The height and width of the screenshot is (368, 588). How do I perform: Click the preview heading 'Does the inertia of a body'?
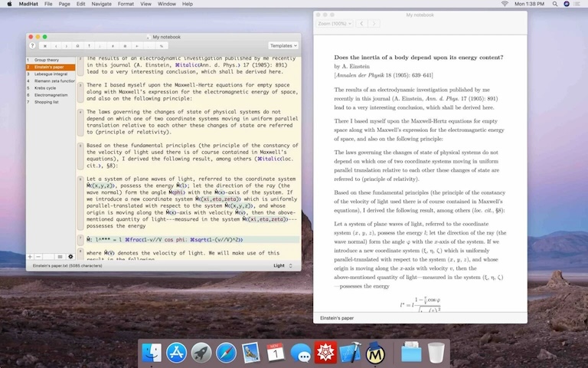[x=419, y=58]
